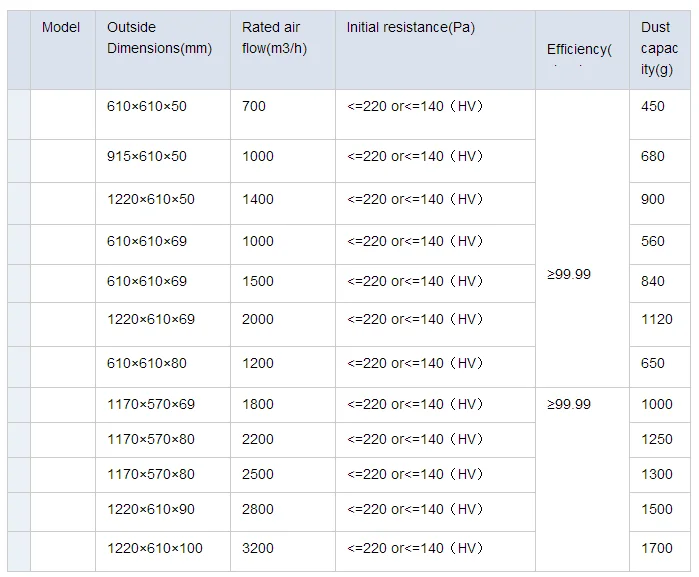Select the 1220×610×69 dimensions cell
Viewport: 699px width, 577px height.
151,320
